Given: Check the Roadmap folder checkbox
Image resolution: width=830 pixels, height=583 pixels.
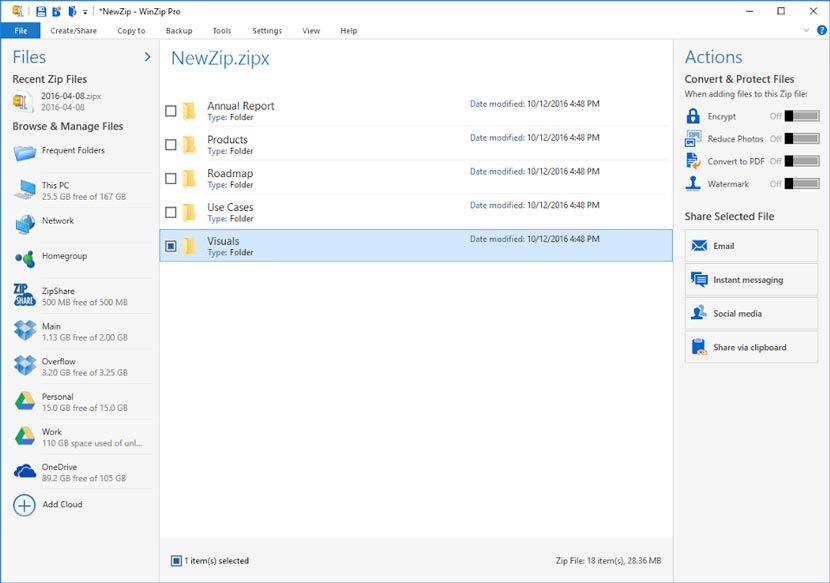Looking at the screenshot, I should (171, 178).
